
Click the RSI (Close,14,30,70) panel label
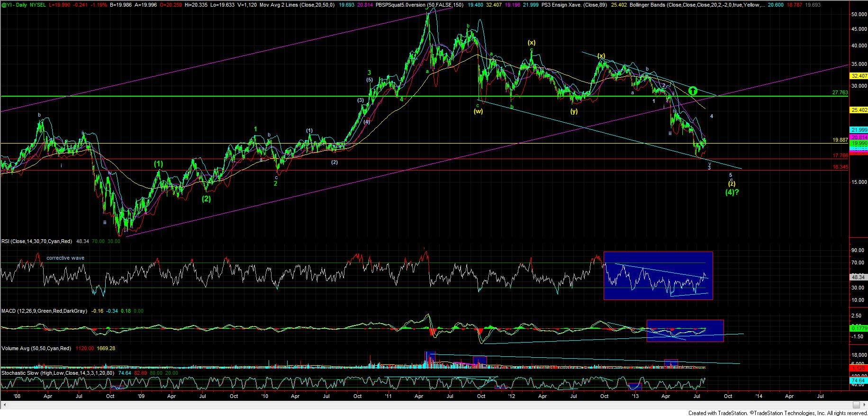pyautogui.click(x=36, y=242)
